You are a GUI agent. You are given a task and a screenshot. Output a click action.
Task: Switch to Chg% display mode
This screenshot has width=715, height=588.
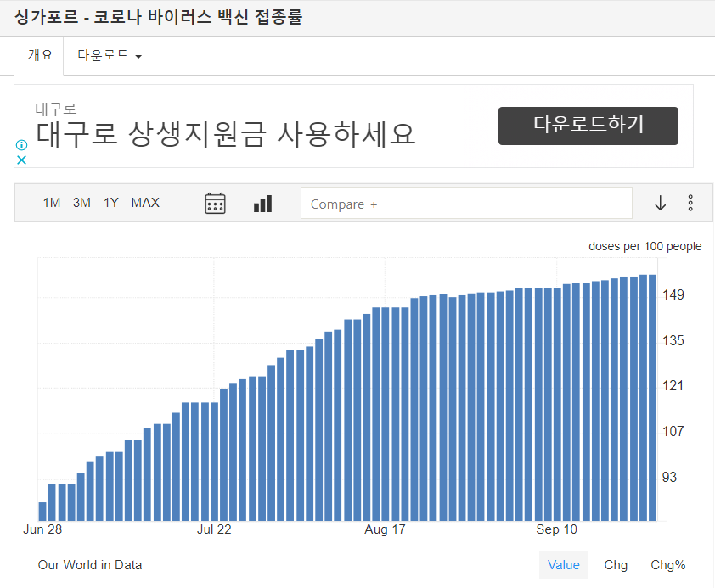[x=667, y=565]
